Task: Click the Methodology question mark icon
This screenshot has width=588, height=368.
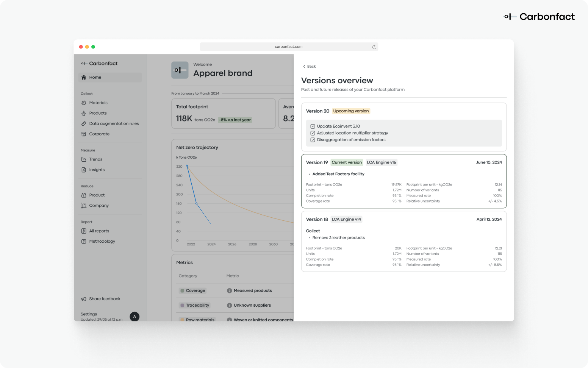Action: 84,241
